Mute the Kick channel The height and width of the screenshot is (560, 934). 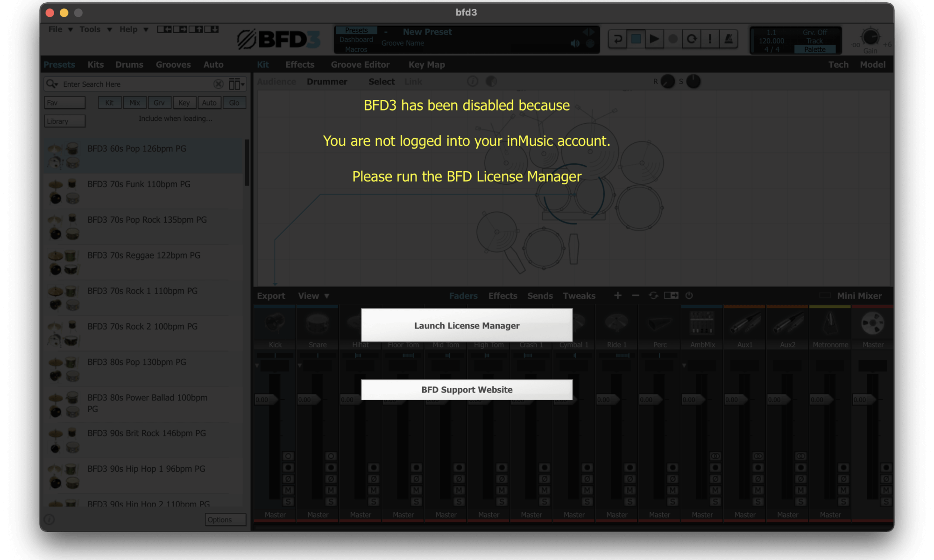coord(288,490)
